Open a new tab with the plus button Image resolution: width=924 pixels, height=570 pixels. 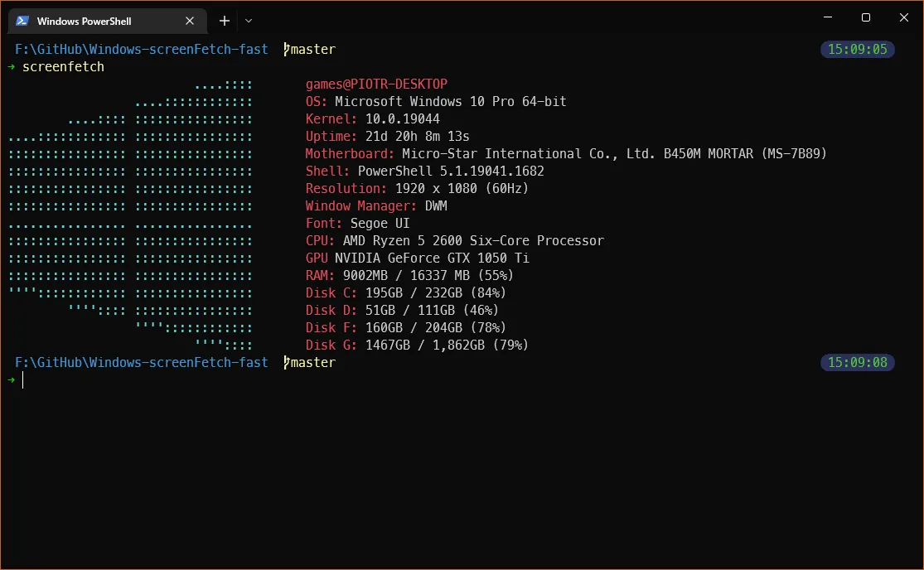tap(224, 21)
